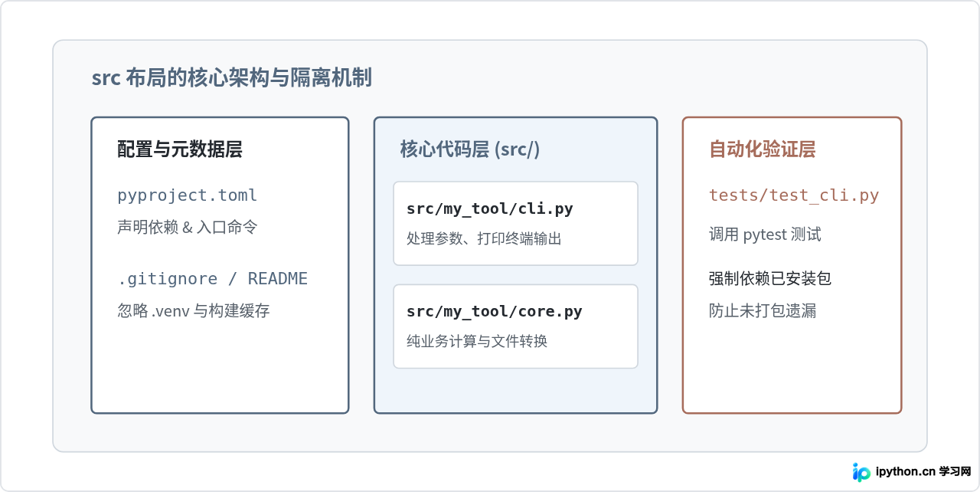The image size is (980, 492).
Task: Click the 'src/my_tool/core.py' card title
Action: coord(495,312)
